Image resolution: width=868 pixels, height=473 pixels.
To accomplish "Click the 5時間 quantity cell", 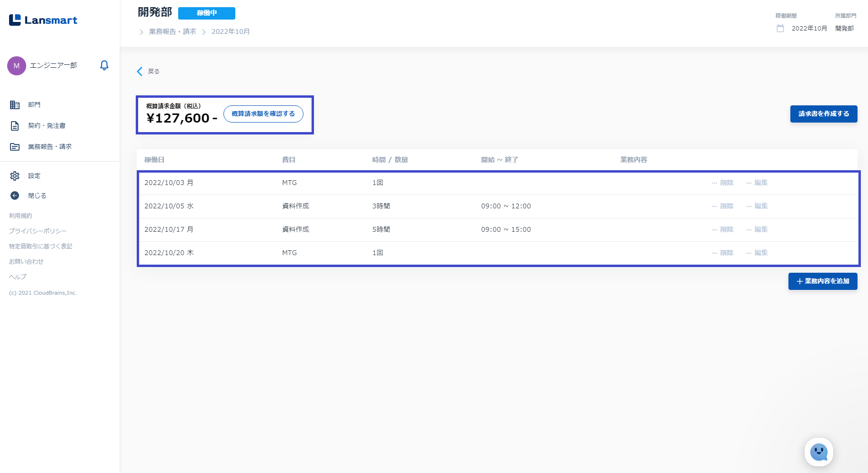I will 381,229.
